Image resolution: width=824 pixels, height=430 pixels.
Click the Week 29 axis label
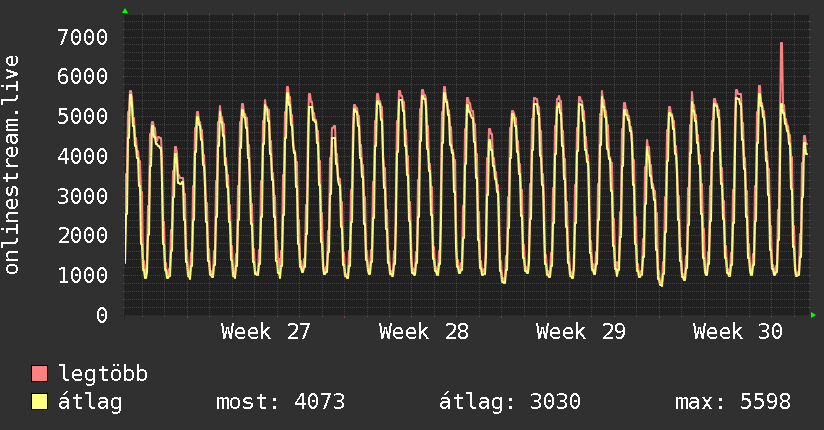tap(581, 332)
